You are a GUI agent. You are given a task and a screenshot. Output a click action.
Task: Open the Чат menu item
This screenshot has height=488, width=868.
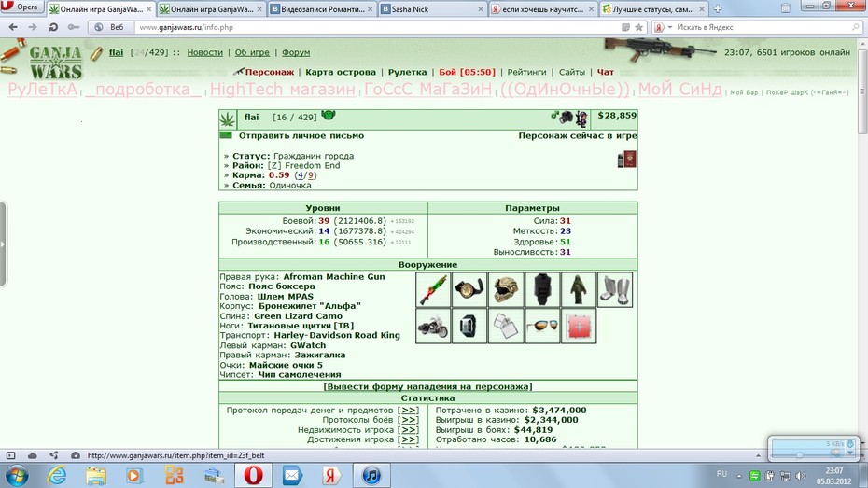pyautogui.click(x=605, y=72)
